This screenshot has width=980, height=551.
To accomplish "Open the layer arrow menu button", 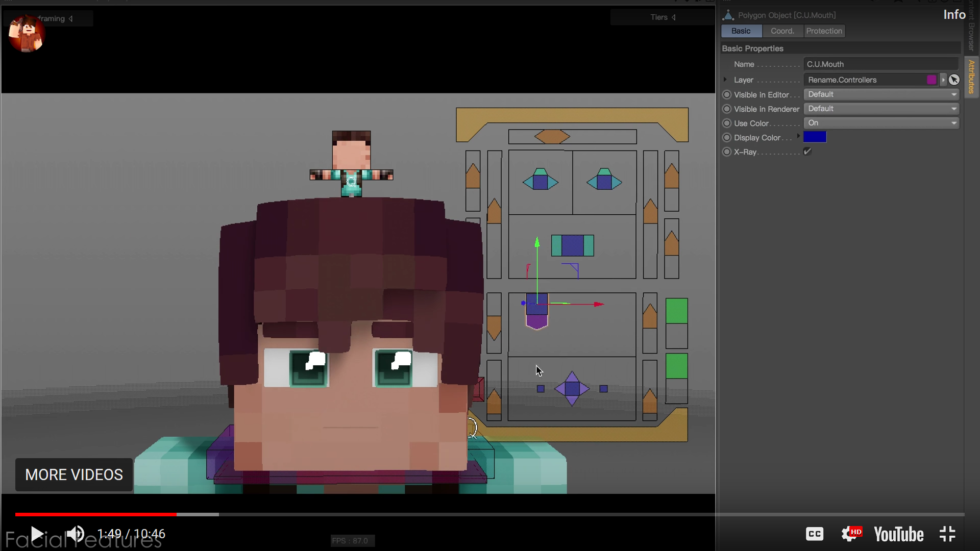I will (943, 80).
